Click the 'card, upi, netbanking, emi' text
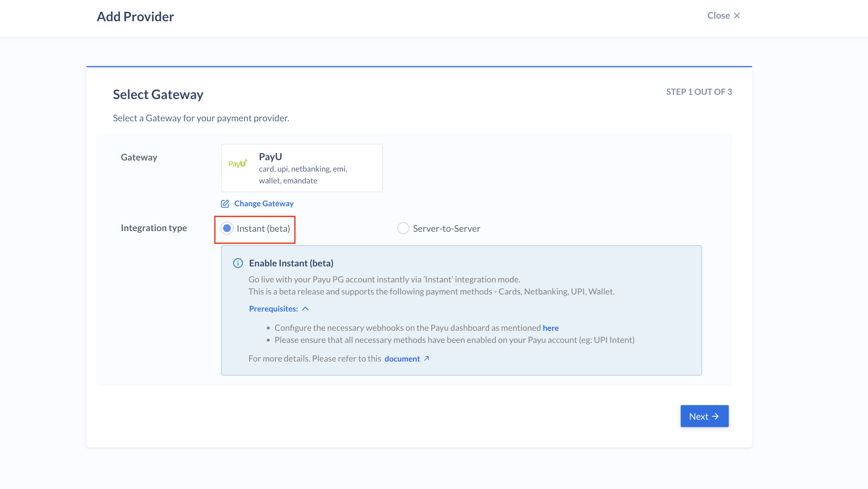 [303, 169]
